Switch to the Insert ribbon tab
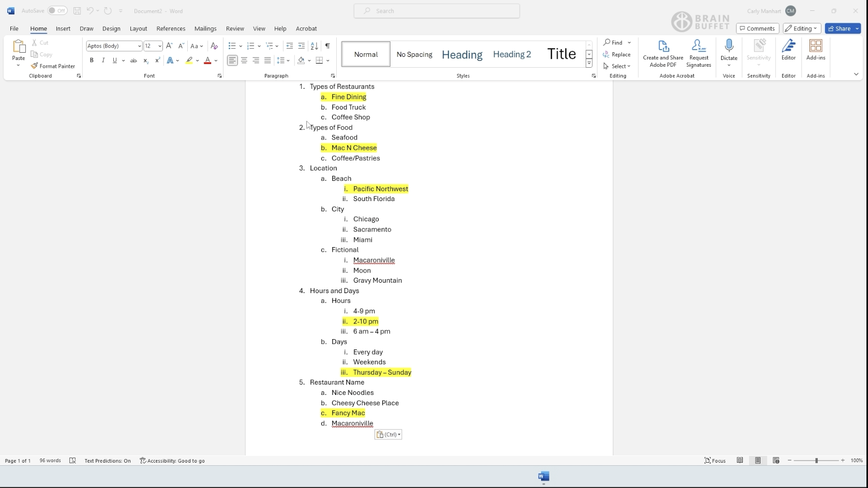Screen dimensions: 868x488 (x=63, y=28)
